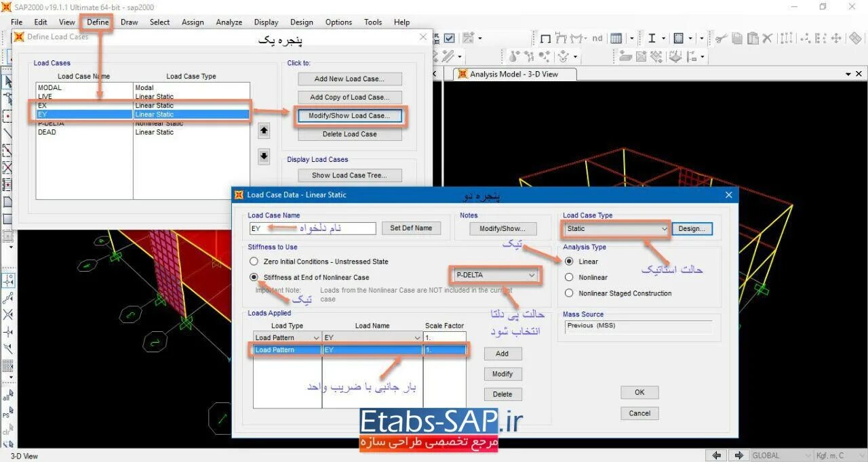Open the EY load name dropdown
This screenshot has height=462, width=868.
(x=417, y=337)
